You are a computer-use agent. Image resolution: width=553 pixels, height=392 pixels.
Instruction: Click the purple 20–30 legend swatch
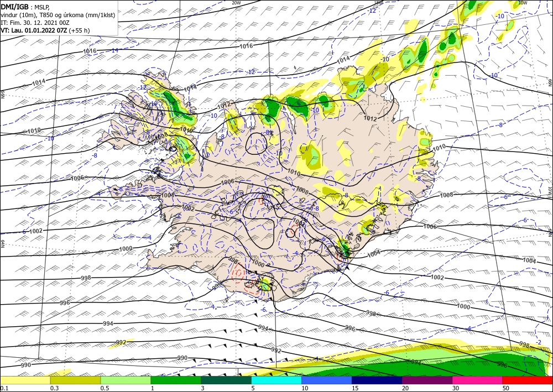pos(427,380)
